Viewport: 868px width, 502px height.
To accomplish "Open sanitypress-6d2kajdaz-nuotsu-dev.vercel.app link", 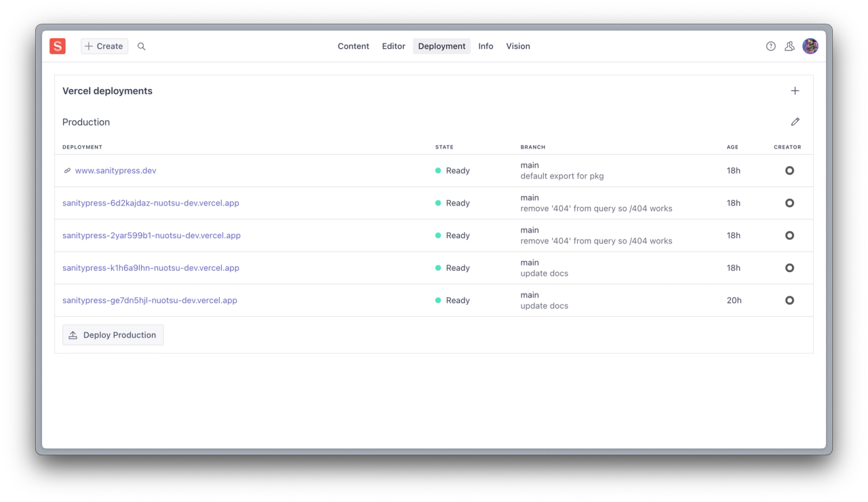I will pos(151,203).
